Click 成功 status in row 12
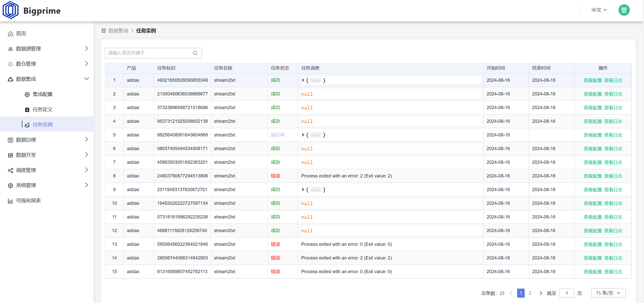This screenshot has width=644, height=303. click(275, 231)
